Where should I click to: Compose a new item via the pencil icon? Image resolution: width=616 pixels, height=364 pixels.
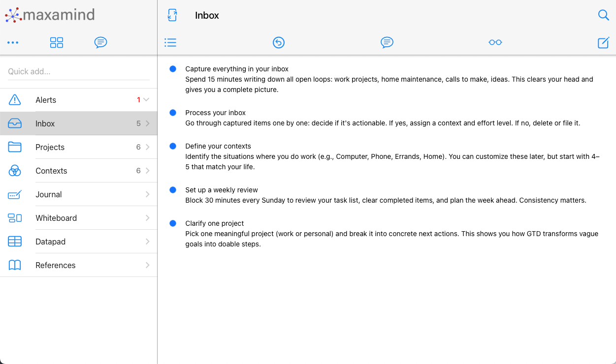603,43
